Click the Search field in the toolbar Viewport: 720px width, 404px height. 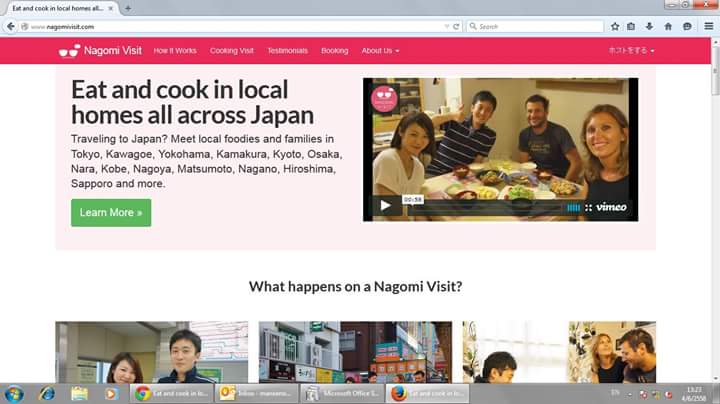point(535,27)
